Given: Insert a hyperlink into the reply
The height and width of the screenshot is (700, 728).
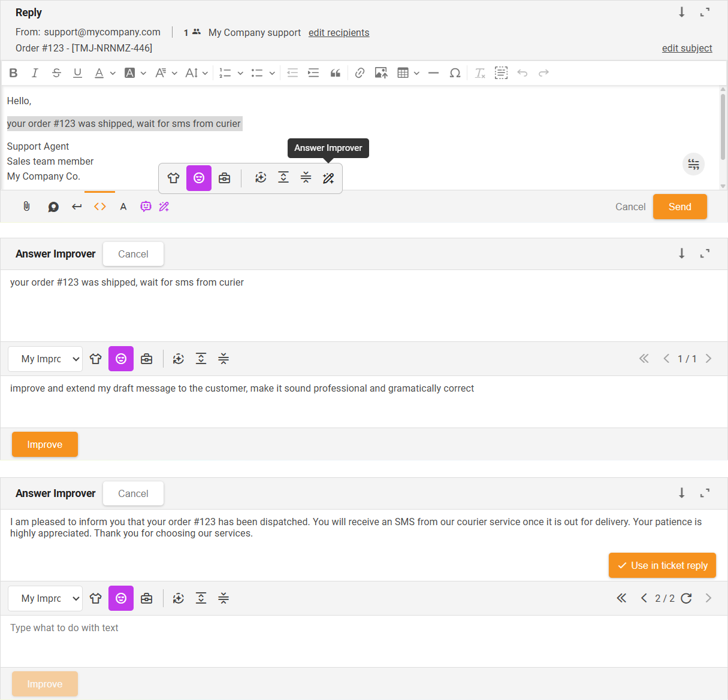Looking at the screenshot, I should [x=360, y=72].
